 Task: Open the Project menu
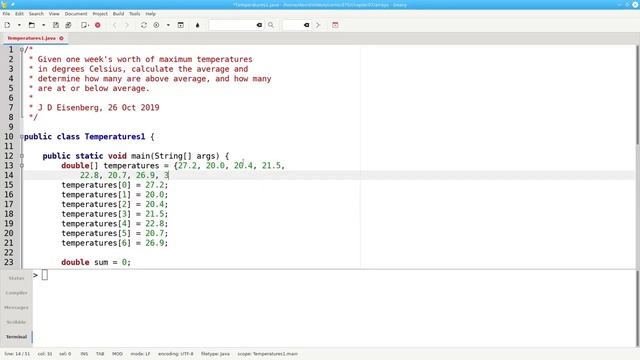point(100,13)
